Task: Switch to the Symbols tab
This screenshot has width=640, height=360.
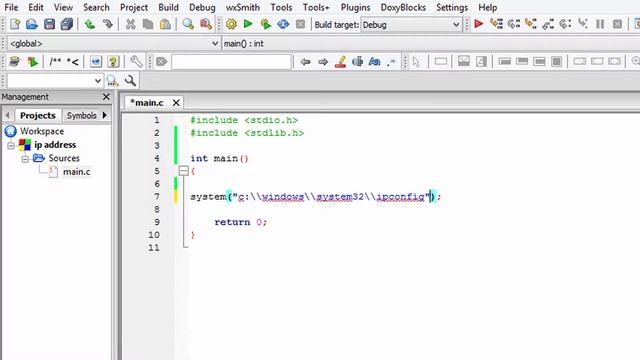Action: tap(81, 116)
